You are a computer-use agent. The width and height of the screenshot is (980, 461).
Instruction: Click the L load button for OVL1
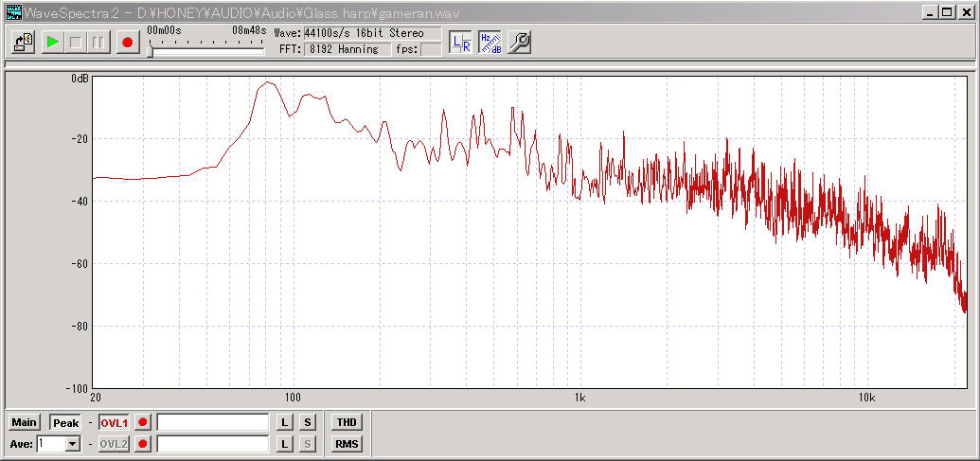[x=284, y=423]
